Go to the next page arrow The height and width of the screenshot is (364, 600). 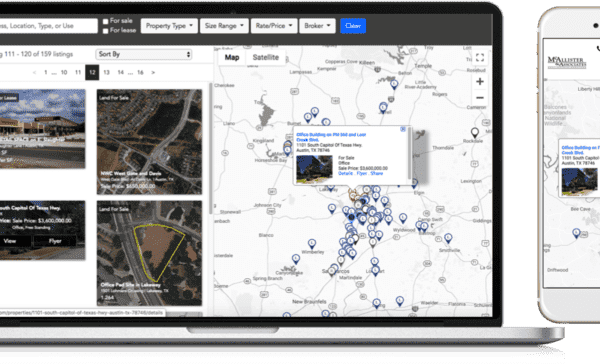[153, 72]
